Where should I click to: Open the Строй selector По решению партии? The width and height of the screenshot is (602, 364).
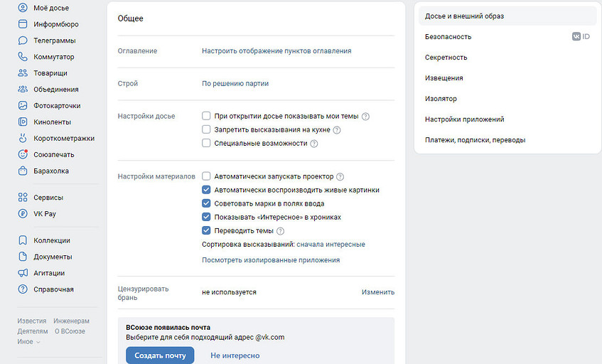(x=235, y=84)
